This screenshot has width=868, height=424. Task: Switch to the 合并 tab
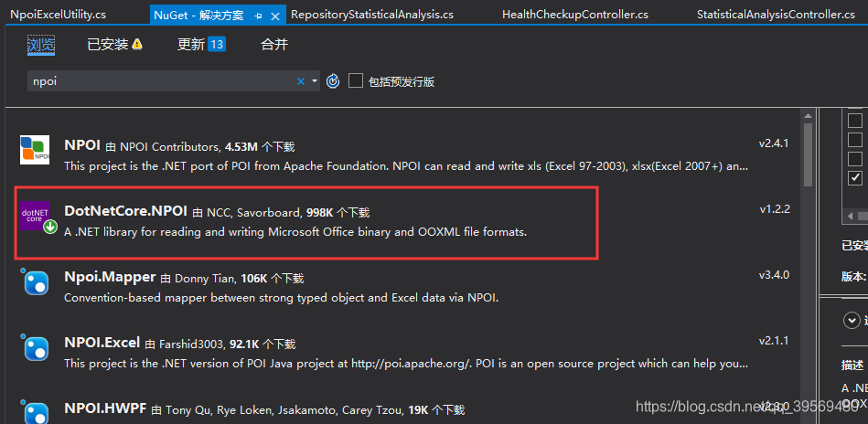(x=274, y=44)
